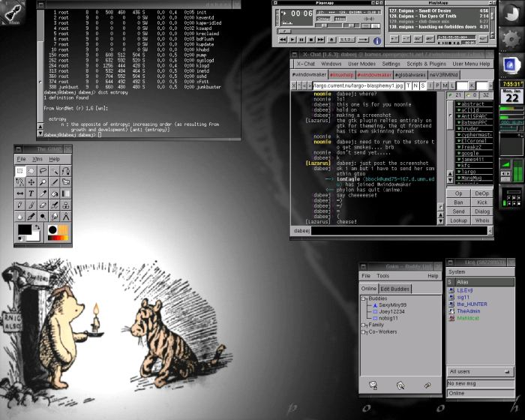Image resolution: width=525 pixels, height=420 pixels.
Task: Toggle the L channel mode in X-Chat
Action: (452, 85)
